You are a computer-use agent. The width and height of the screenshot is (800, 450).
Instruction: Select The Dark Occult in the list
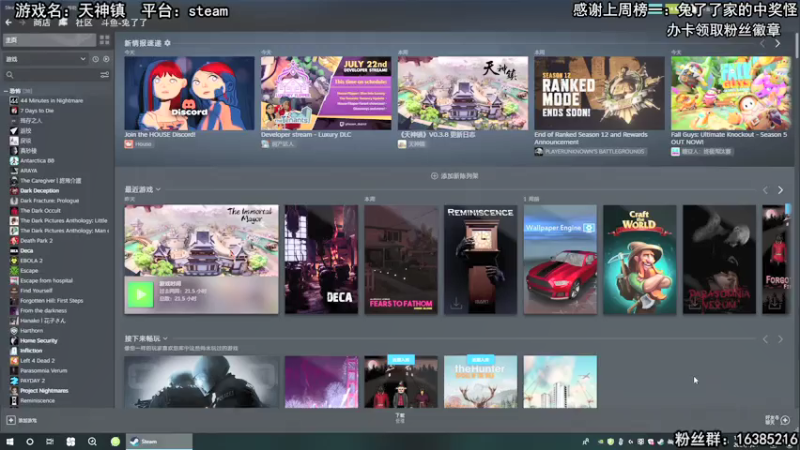tap(40, 211)
